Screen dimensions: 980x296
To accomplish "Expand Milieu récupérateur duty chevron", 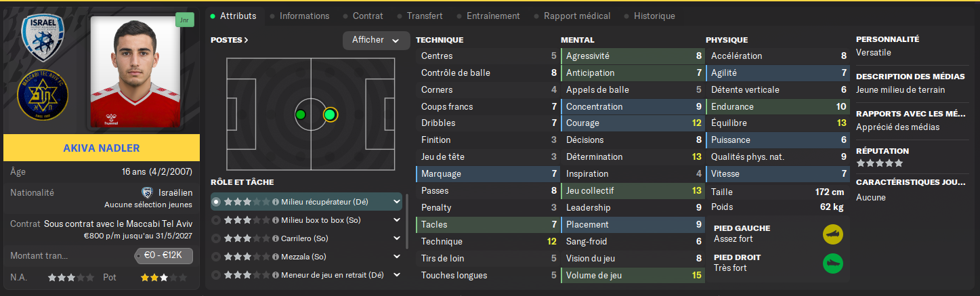I will [396, 202].
